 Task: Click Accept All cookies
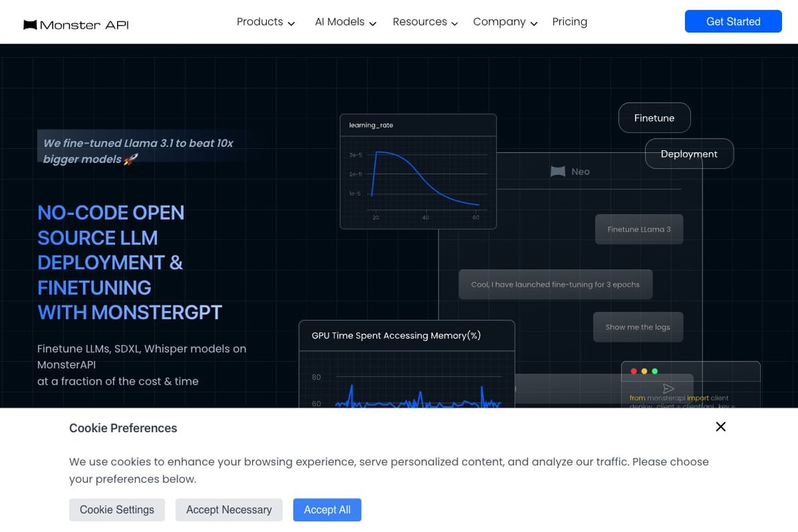pos(327,510)
